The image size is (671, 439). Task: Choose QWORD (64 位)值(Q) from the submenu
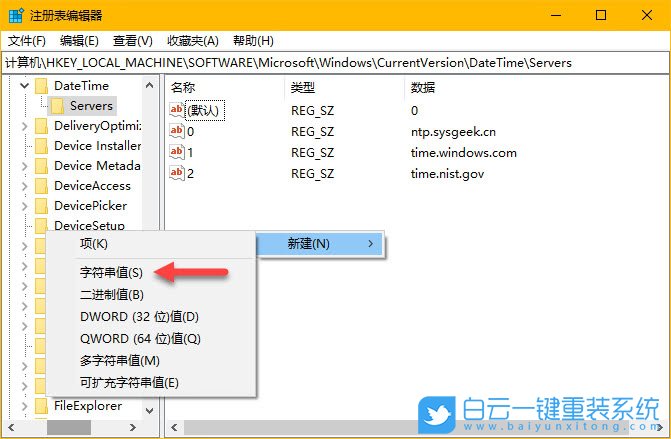[151, 339]
